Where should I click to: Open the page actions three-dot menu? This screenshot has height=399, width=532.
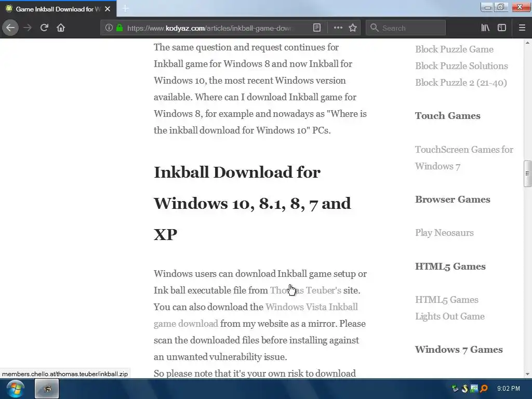[x=338, y=28]
